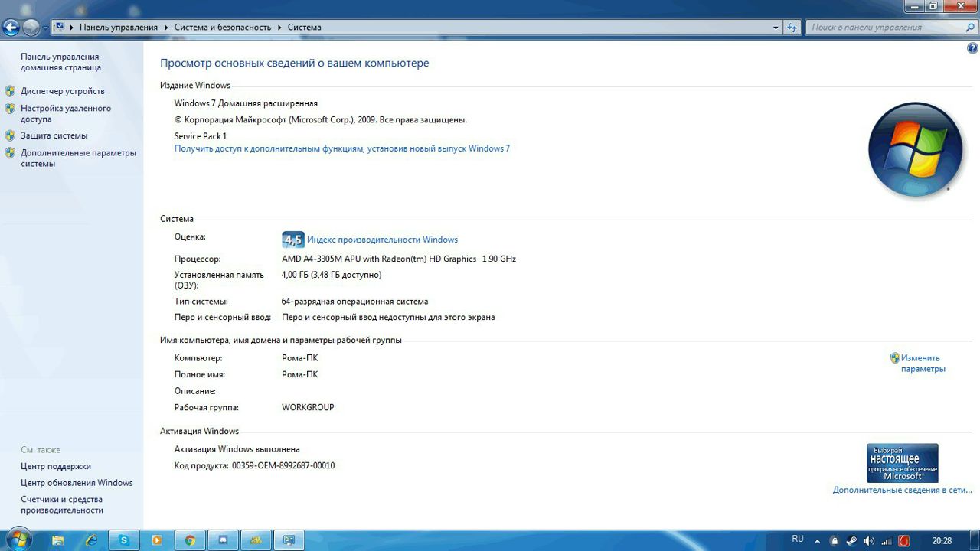
Task: Click Изменить параметры link
Action: click(920, 363)
